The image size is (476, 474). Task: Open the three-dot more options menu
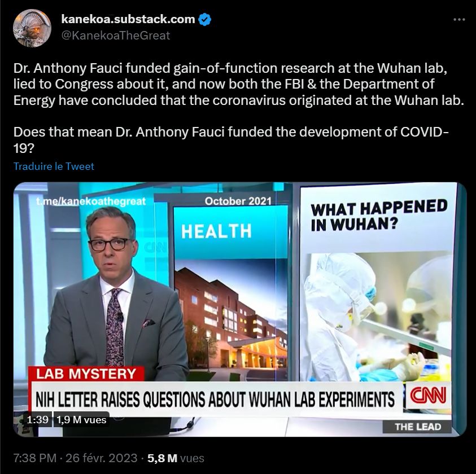[x=459, y=20]
